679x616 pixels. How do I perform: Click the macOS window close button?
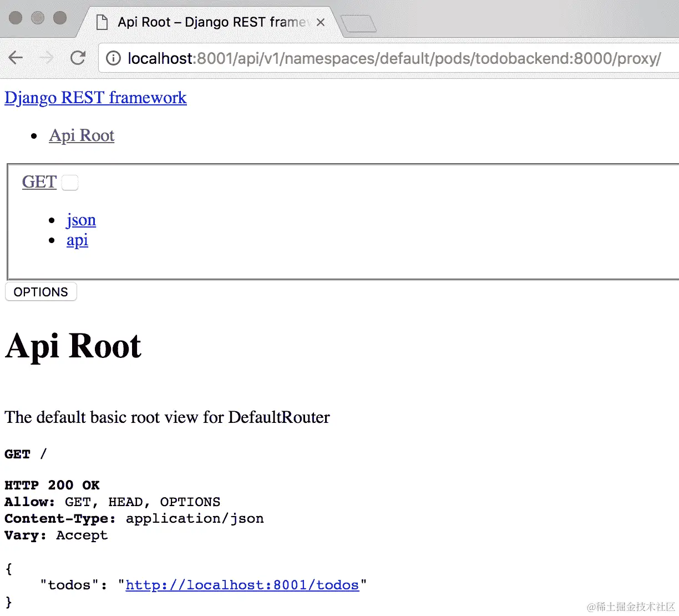coord(16,18)
